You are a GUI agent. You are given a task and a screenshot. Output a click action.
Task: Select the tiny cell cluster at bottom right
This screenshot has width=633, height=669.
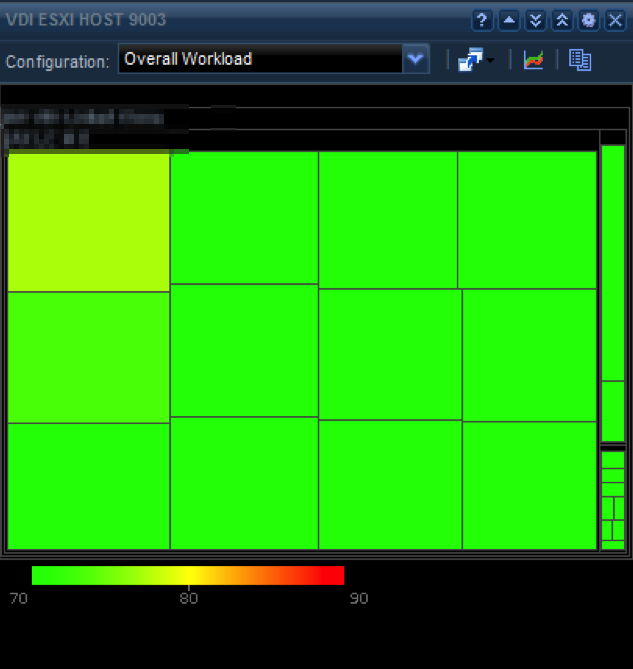click(x=612, y=500)
